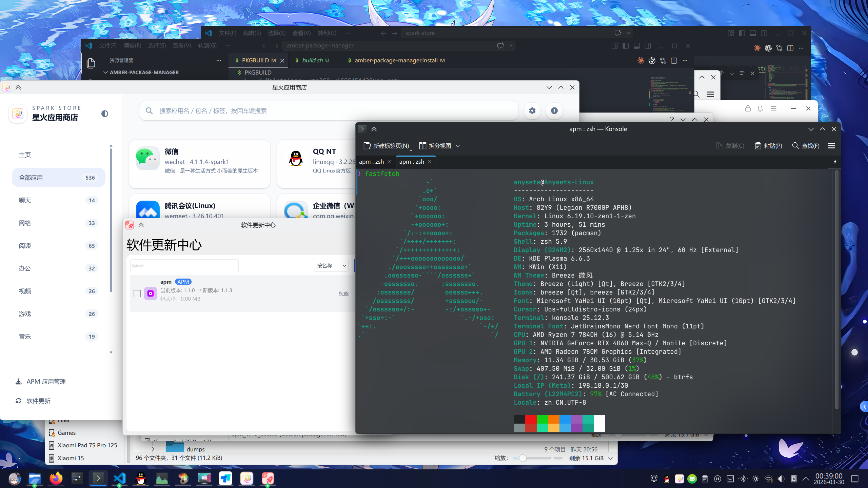Click the WeChat app icon
868x488 pixels.
147,158
